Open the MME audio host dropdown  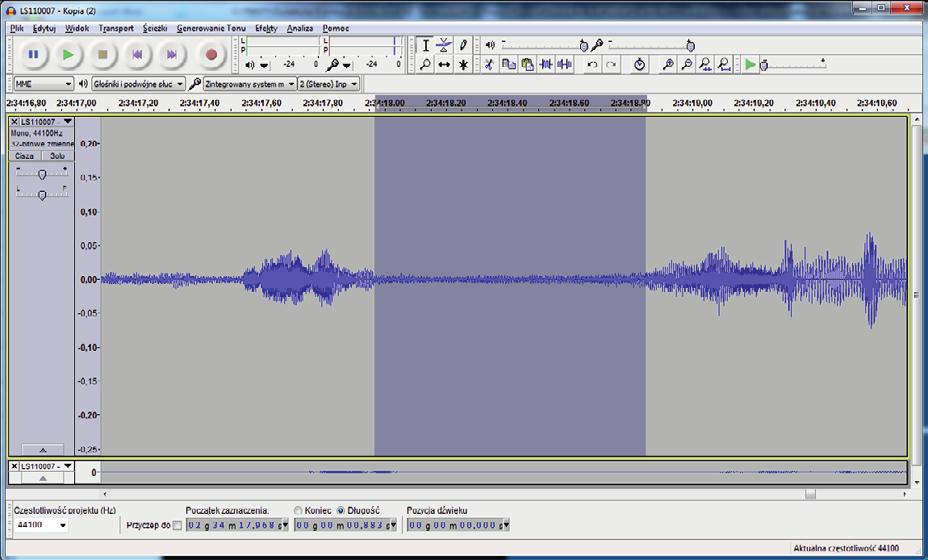[x=43, y=84]
